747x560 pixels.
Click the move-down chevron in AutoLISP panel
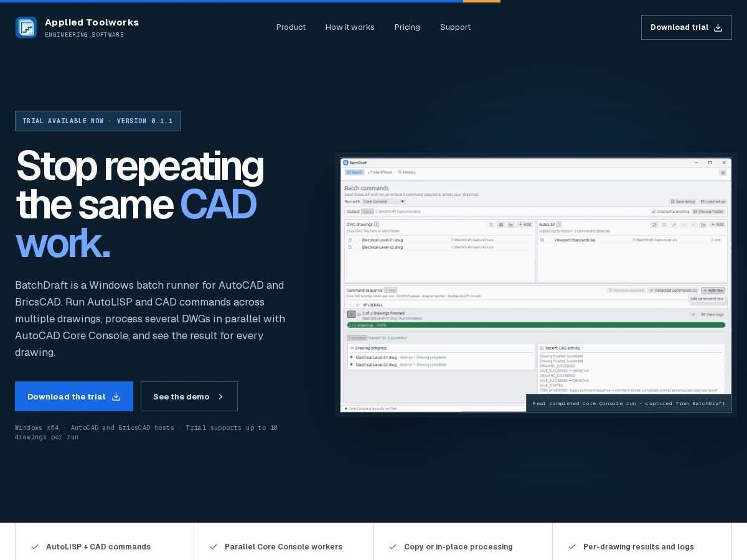tap(684, 225)
